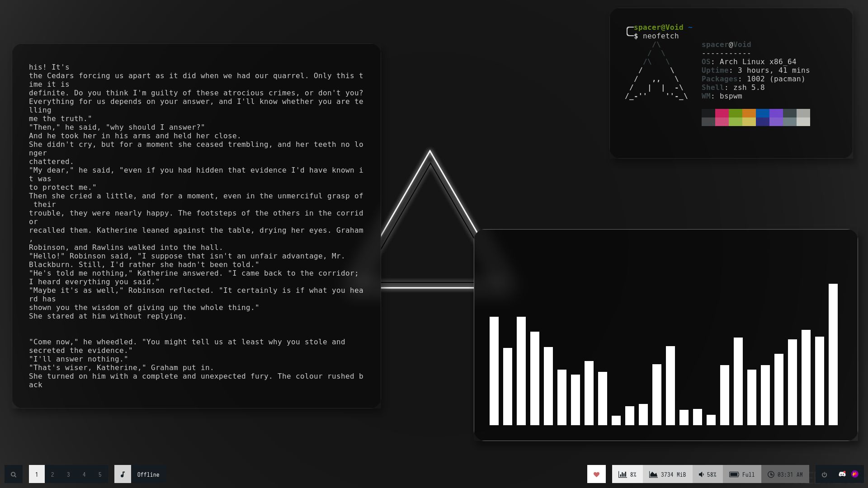The image size is (868, 488).
Task: Click the memory usage mountain icon
Action: (653, 474)
